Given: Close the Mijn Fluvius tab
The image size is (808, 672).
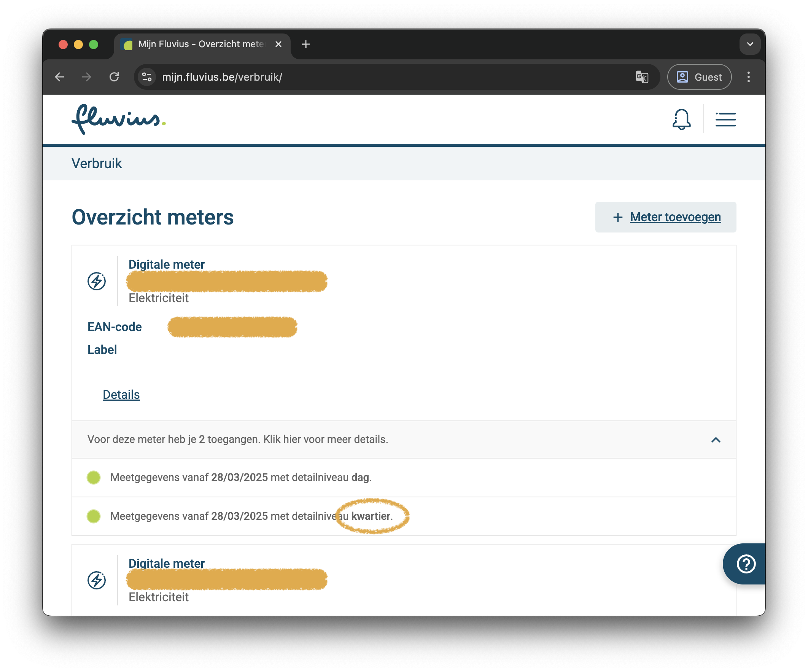Looking at the screenshot, I should [278, 44].
